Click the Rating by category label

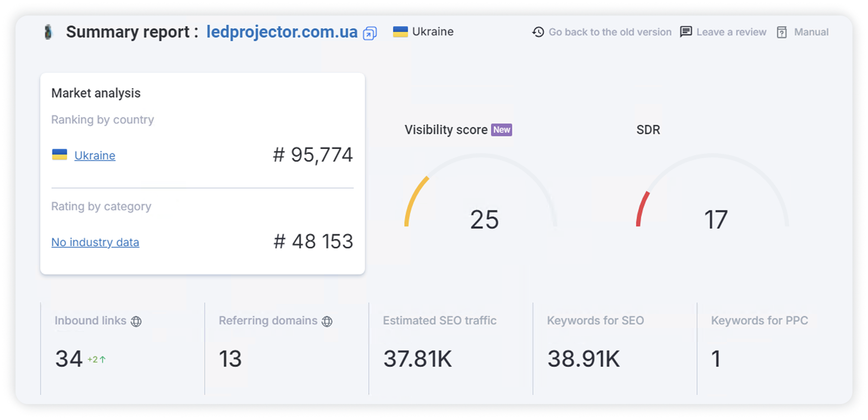101,206
